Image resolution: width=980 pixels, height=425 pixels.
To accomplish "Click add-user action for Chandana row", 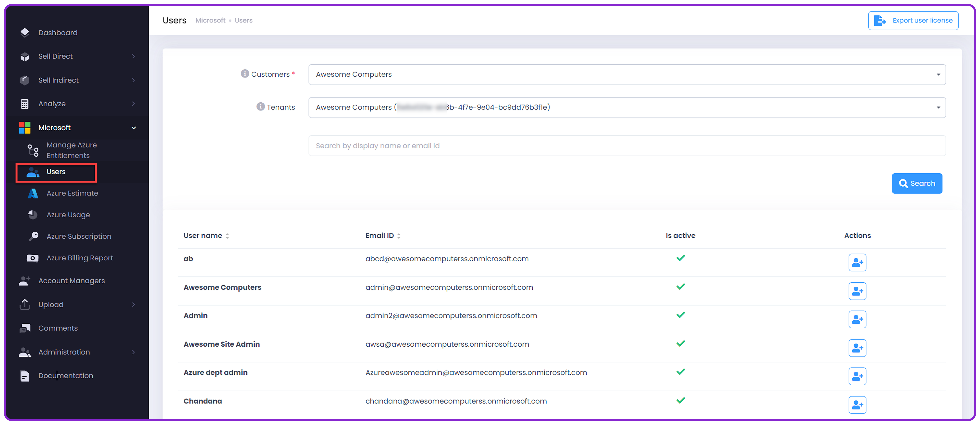I will click(x=857, y=405).
